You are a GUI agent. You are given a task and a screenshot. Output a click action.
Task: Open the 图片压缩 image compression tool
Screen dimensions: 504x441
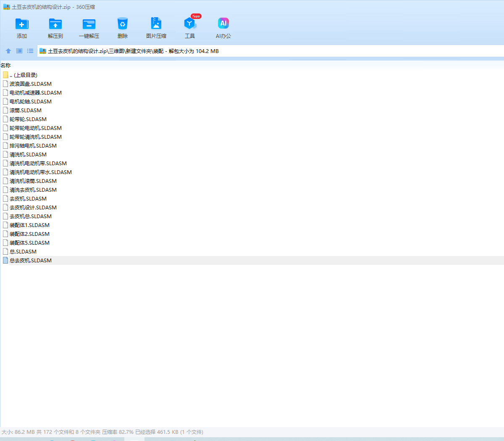[156, 24]
